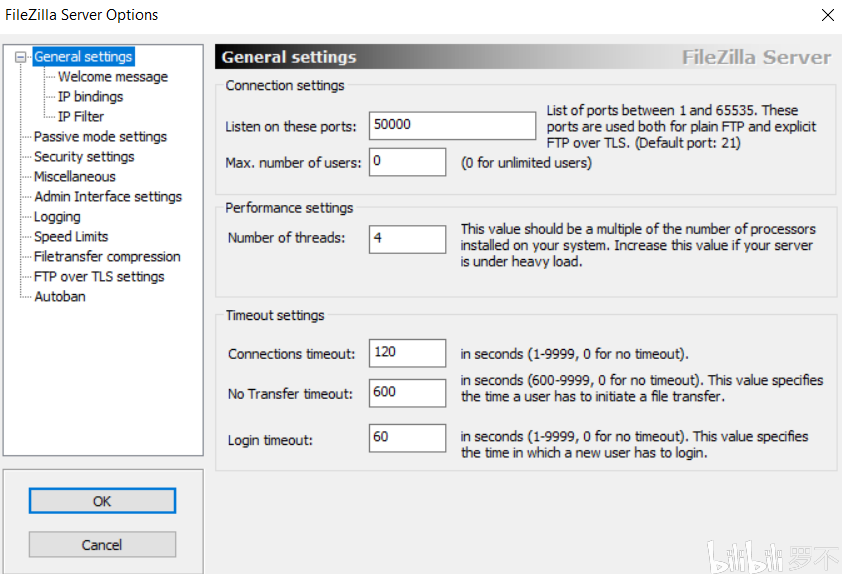842x574 pixels.
Task: Close the FileZilla Server Options dialog
Action: point(828,14)
